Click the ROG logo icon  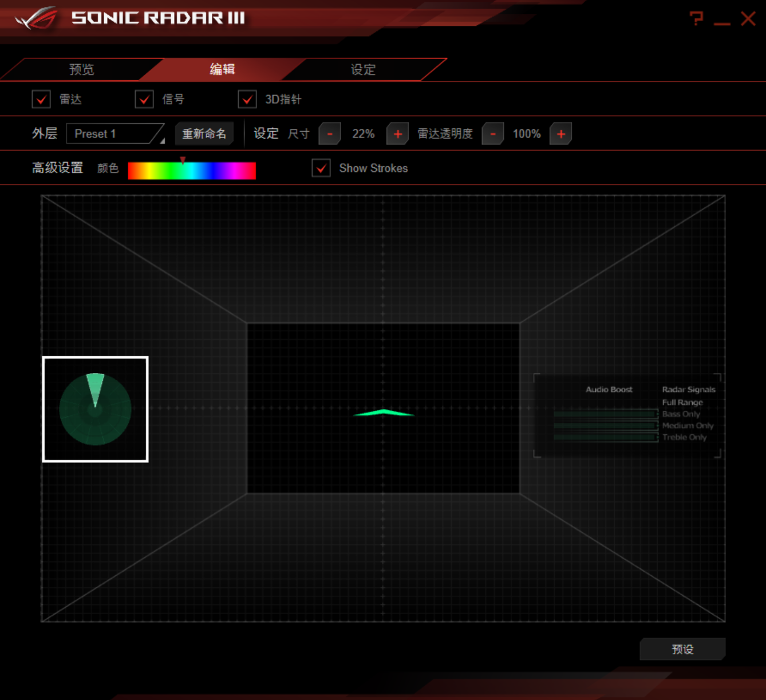pyautogui.click(x=36, y=18)
